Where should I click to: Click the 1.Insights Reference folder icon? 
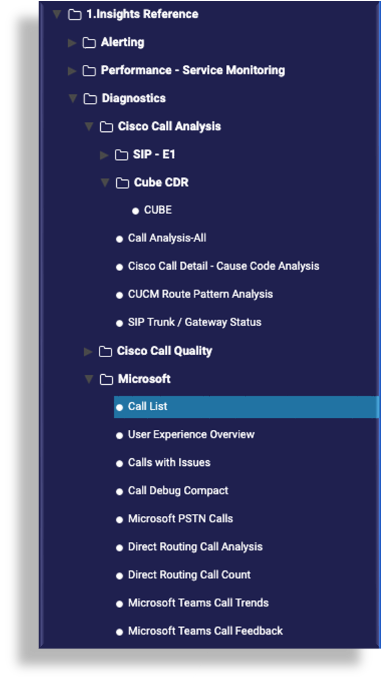(75, 15)
